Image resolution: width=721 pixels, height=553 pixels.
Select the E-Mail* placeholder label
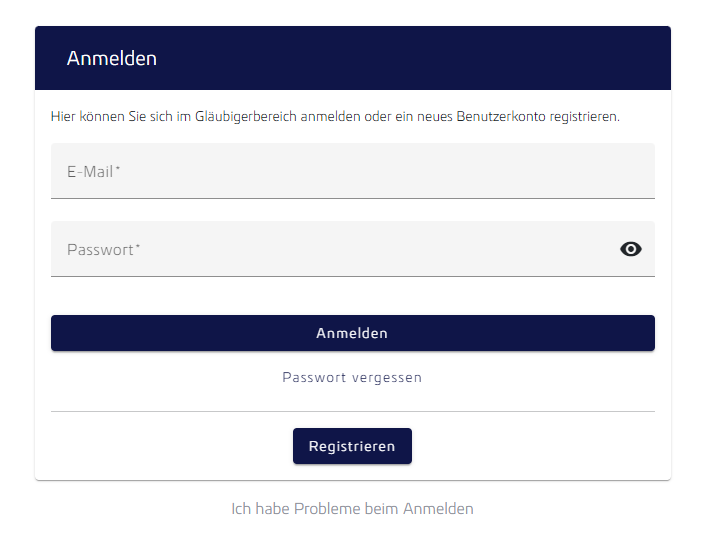pos(93,171)
